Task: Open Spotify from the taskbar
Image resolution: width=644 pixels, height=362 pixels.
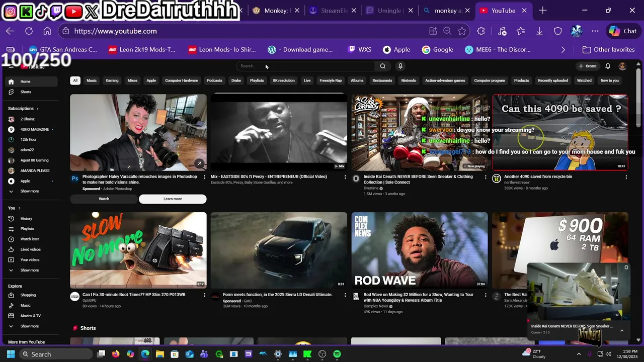Action: pyautogui.click(x=337, y=354)
